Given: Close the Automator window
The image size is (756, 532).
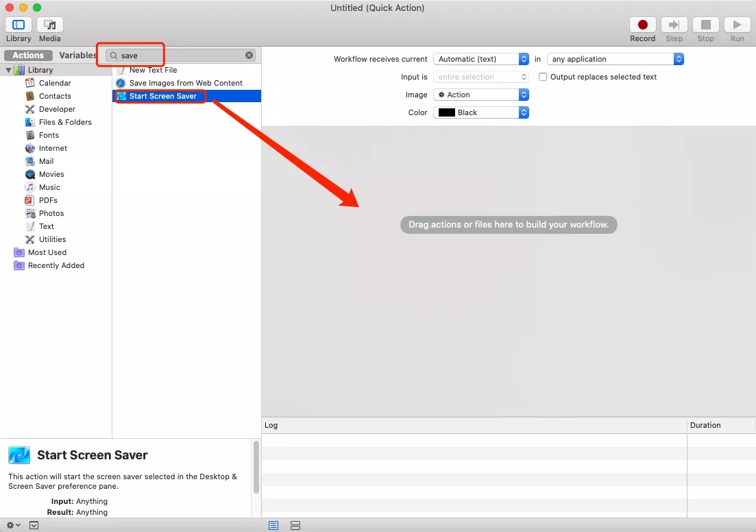Looking at the screenshot, I should 10,8.
